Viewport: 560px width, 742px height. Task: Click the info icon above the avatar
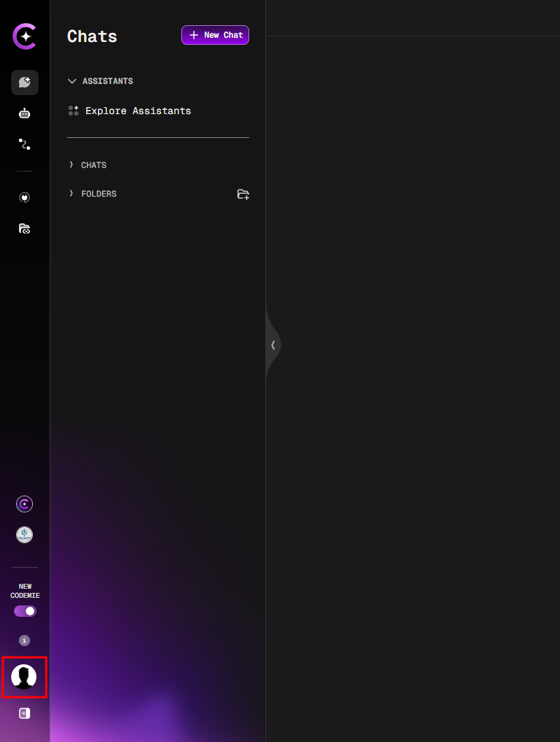(x=24, y=640)
